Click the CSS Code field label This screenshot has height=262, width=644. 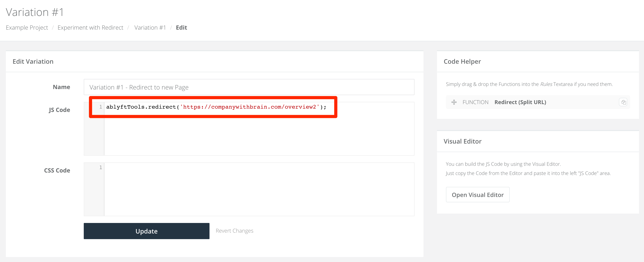coord(57,170)
